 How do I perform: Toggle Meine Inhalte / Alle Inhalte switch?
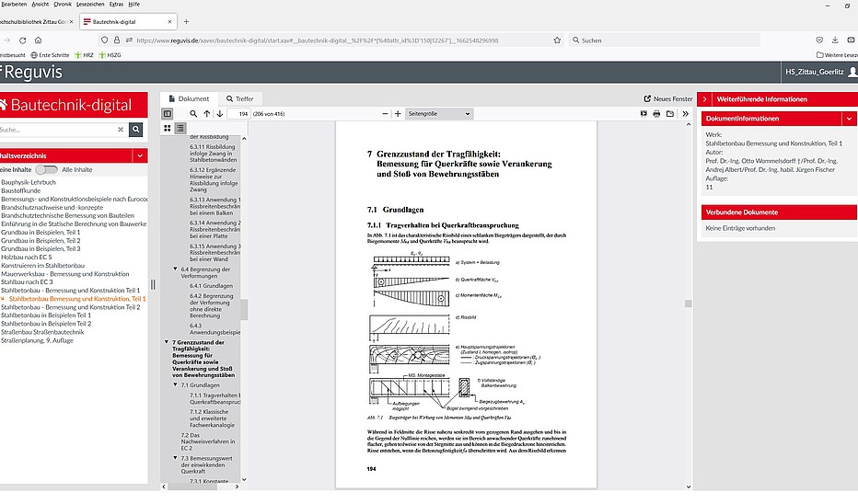click(47, 169)
